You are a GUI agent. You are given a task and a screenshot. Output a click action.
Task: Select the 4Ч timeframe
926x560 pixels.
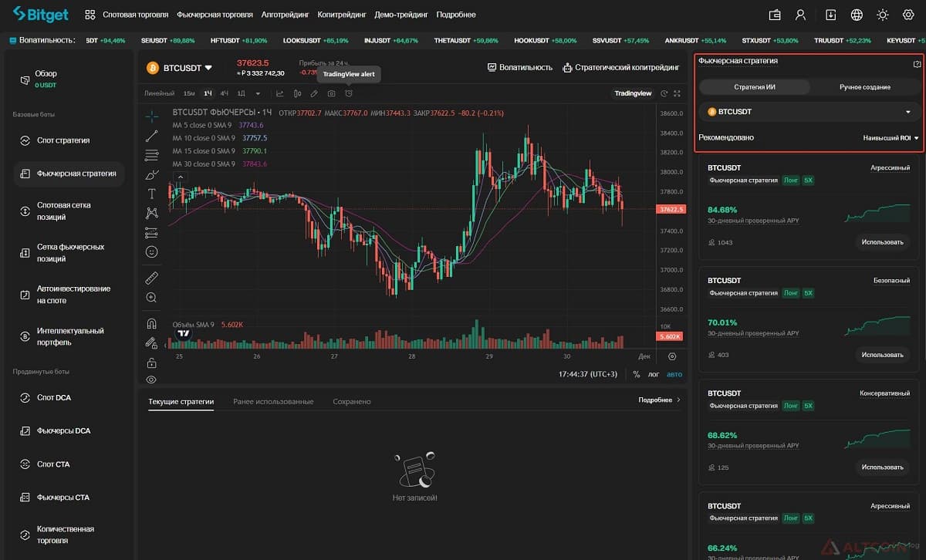[x=225, y=93]
